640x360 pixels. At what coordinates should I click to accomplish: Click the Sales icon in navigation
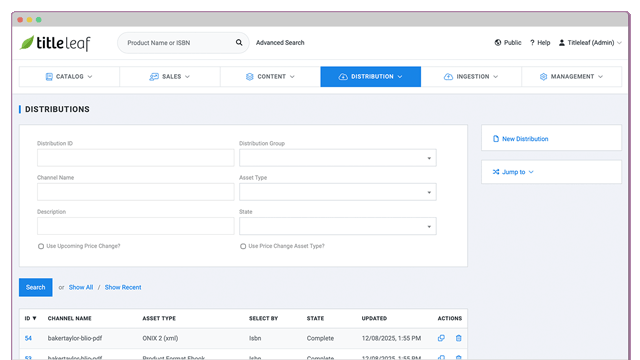(154, 77)
